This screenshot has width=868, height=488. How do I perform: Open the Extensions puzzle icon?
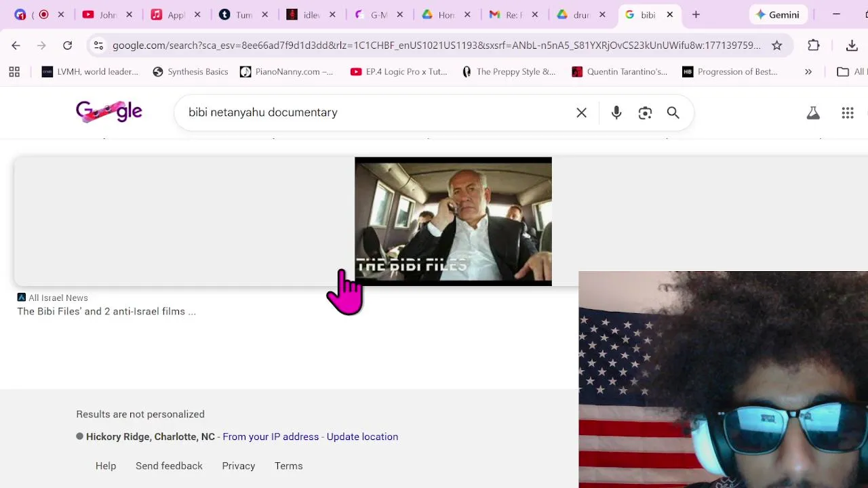pos(814,45)
